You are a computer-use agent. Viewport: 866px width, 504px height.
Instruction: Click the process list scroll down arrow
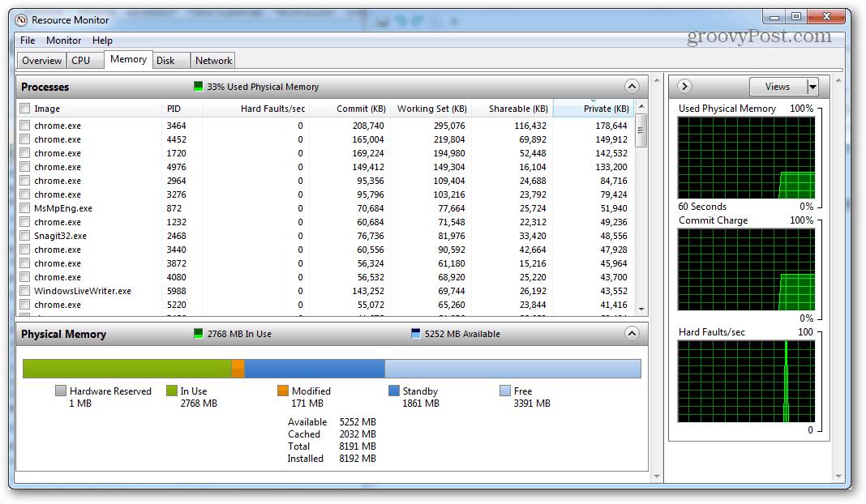(x=641, y=310)
